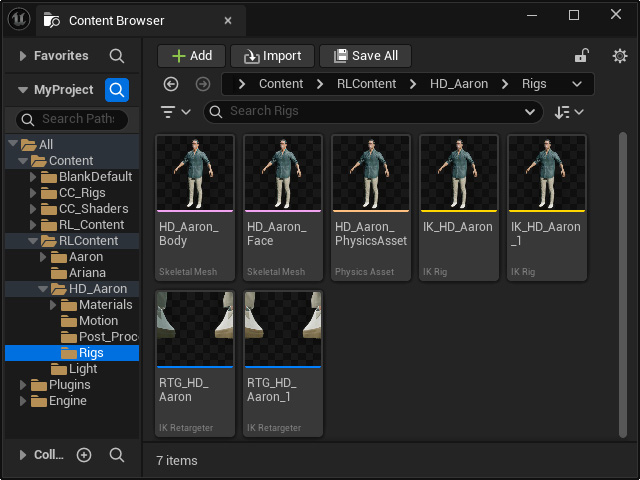This screenshot has width=640, height=480.
Task: Go forward with the right arrow icon
Action: click(203, 84)
